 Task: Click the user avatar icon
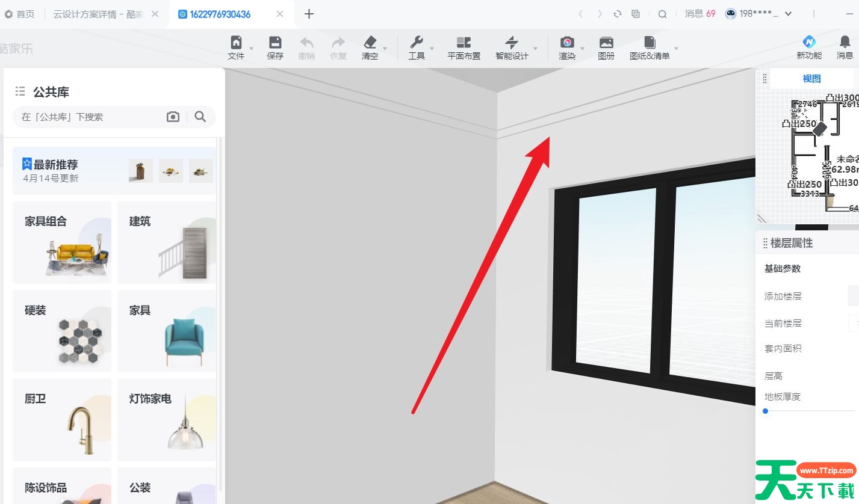point(731,14)
